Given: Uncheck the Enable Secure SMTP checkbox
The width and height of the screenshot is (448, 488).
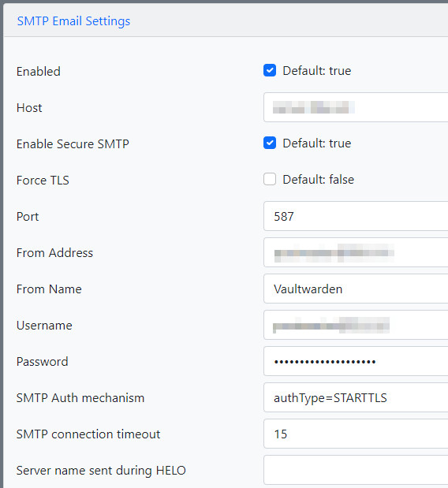Looking at the screenshot, I should coord(270,143).
